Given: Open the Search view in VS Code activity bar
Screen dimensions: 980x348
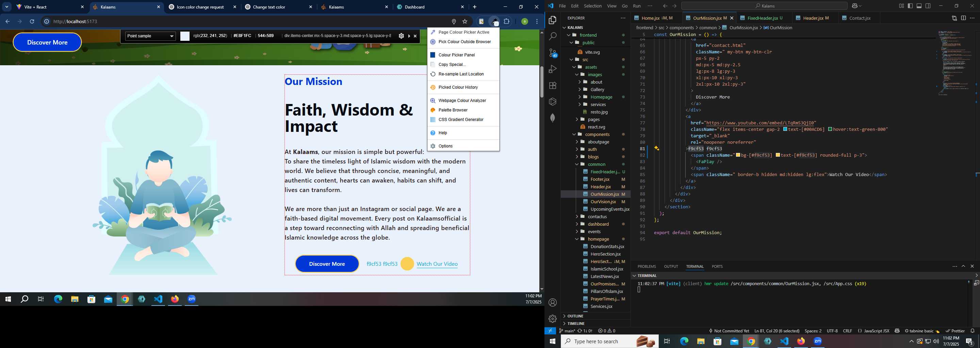Looking at the screenshot, I should click(553, 36).
